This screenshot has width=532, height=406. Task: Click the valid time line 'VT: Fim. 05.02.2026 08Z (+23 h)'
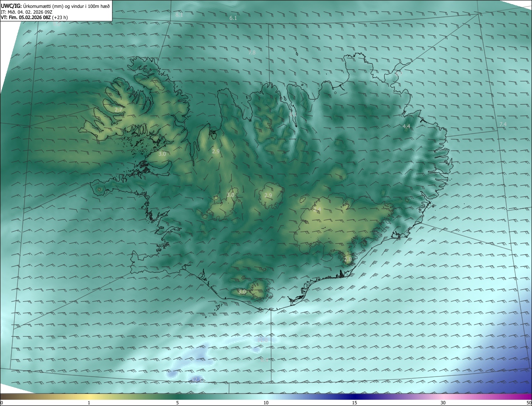[x=34, y=17]
